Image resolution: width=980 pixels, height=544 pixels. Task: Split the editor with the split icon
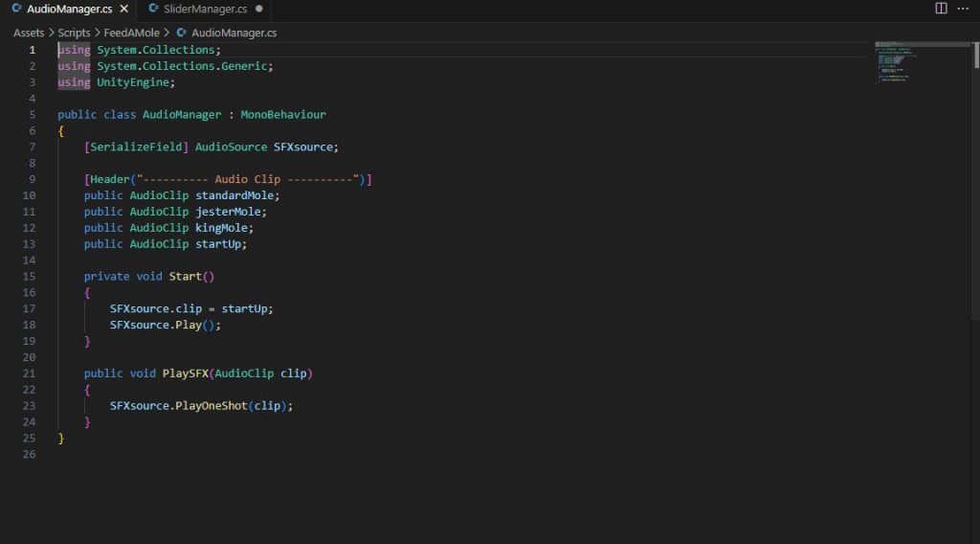941,8
